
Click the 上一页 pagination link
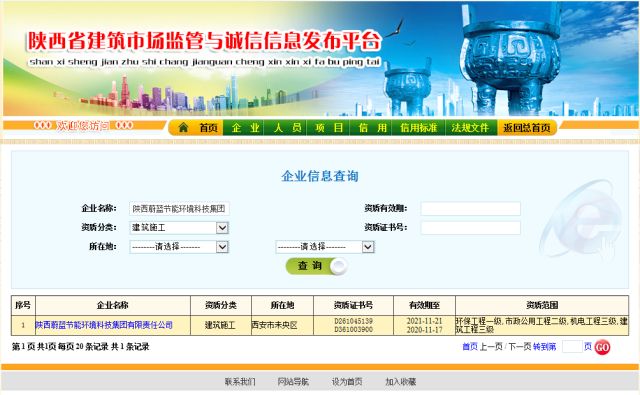click(491, 346)
